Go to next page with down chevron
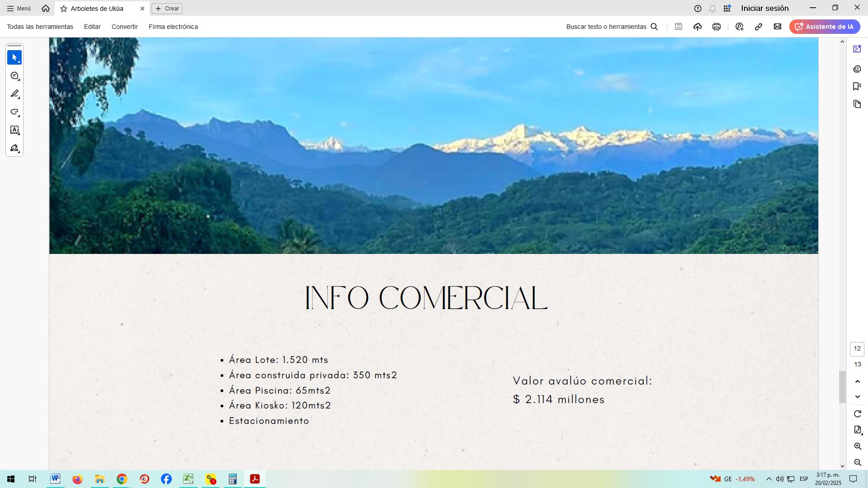Viewport: 868px width, 488px height. [857, 397]
